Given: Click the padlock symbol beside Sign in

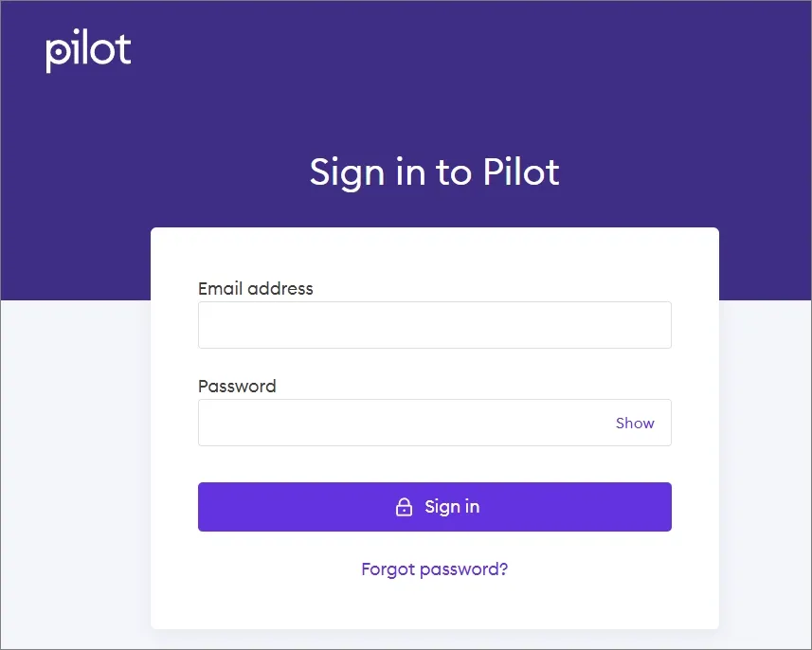Looking at the screenshot, I should [404, 507].
